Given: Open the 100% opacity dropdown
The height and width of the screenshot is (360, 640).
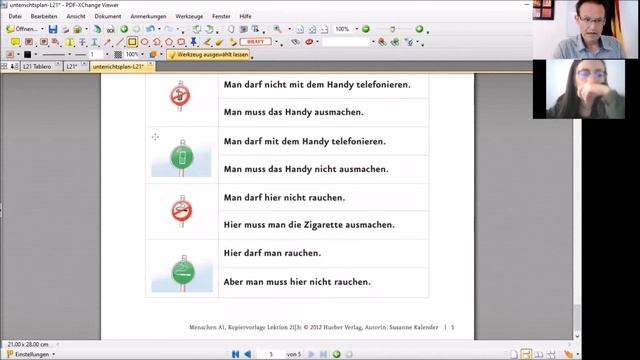Looking at the screenshot, I should click(142, 54).
